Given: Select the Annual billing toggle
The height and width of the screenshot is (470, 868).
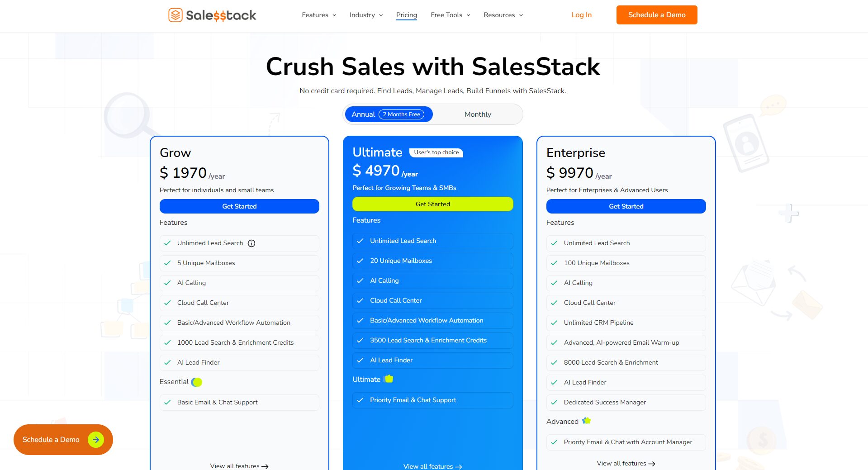Looking at the screenshot, I should [363, 114].
